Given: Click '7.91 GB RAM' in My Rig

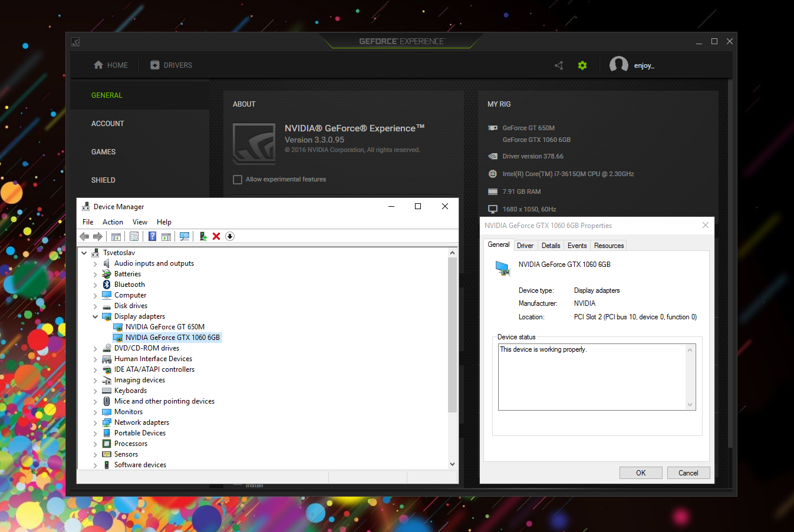Looking at the screenshot, I should coord(522,192).
